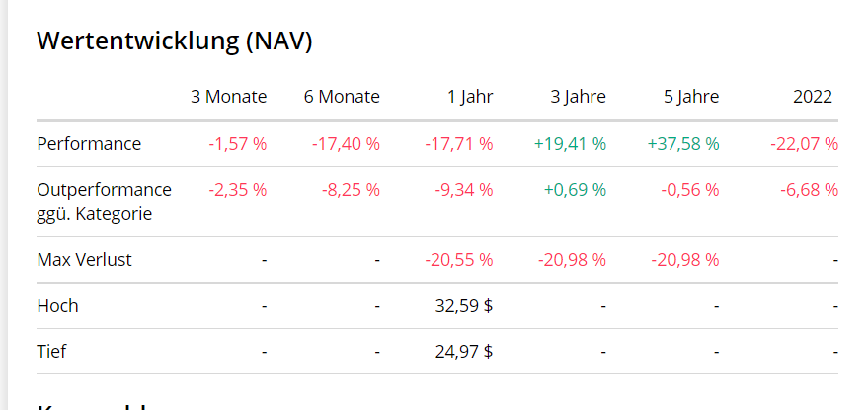Click the Tief row label

[x=51, y=352]
